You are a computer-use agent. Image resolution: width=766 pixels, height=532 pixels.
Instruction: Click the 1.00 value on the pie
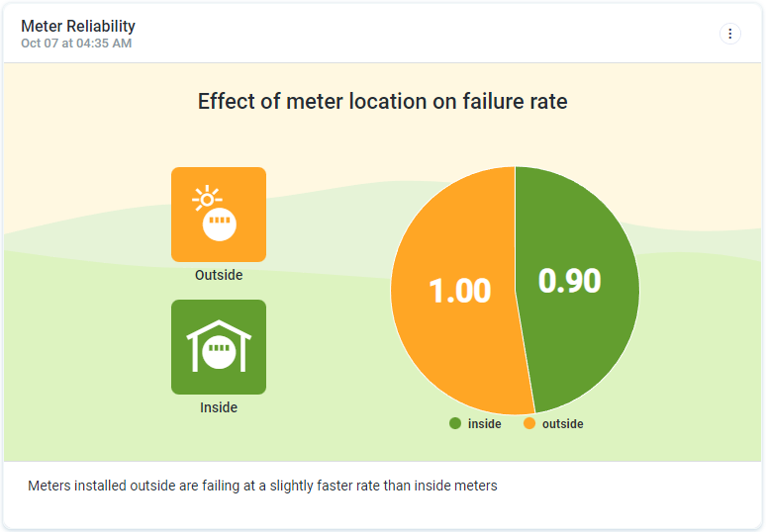coord(459,291)
